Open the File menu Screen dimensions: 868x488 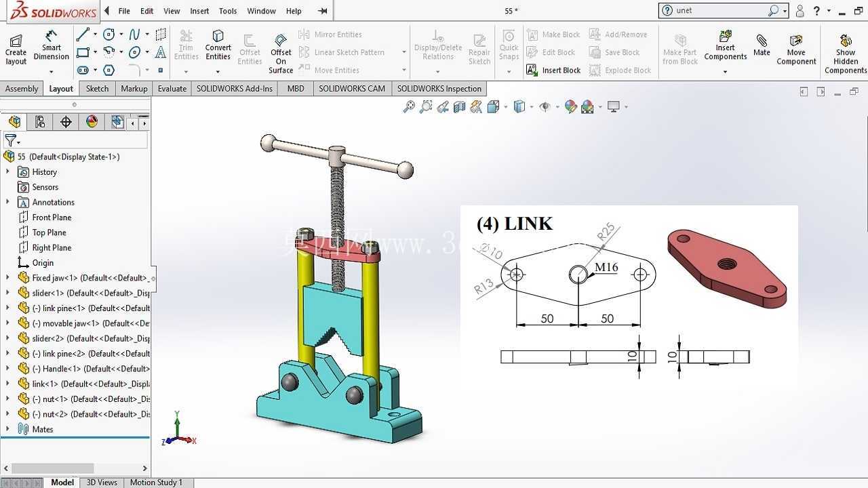click(x=124, y=11)
